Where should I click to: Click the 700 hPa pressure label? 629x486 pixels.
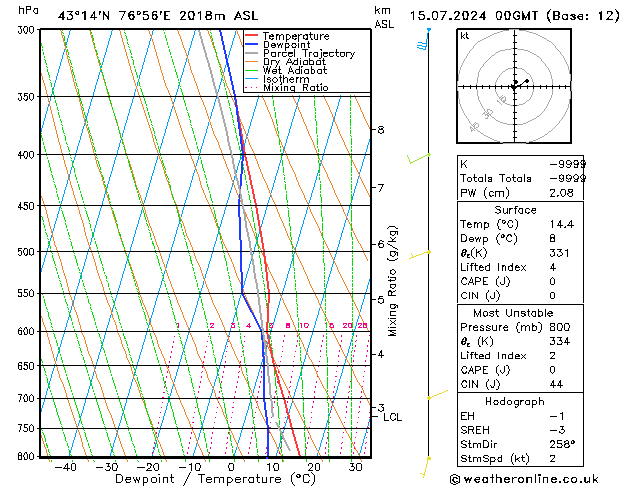point(28,399)
